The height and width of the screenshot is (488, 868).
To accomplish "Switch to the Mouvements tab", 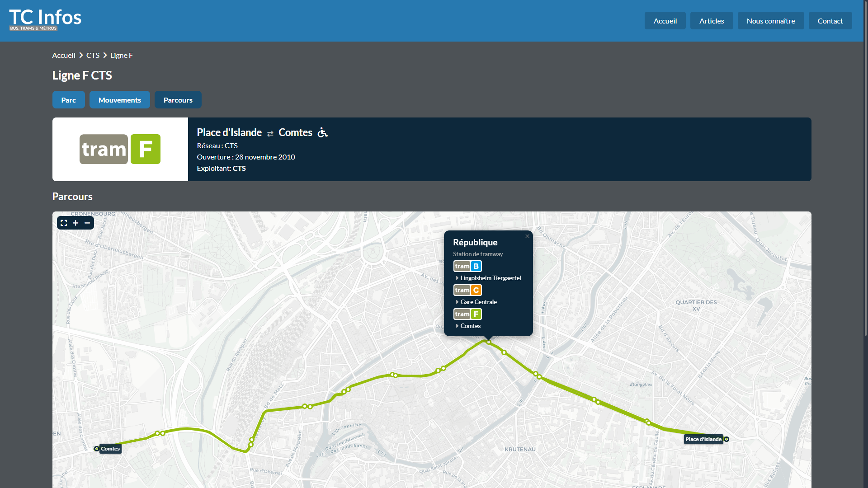I will (x=120, y=100).
